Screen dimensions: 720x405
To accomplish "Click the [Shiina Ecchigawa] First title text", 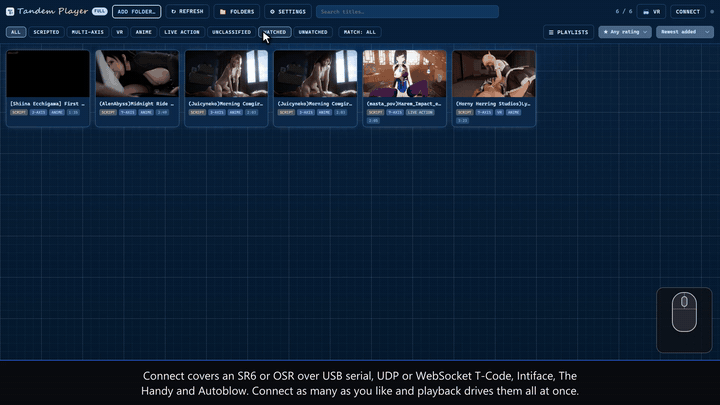I will (x=47, y=104).
